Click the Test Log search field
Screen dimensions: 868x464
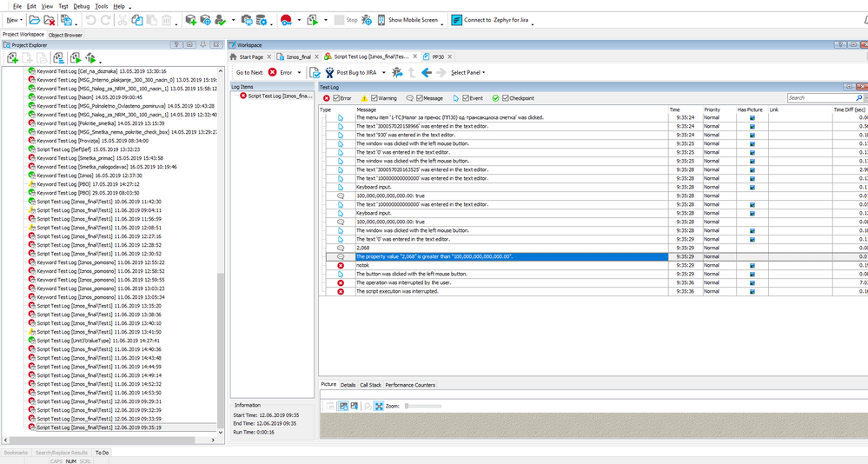pos(821,98)
